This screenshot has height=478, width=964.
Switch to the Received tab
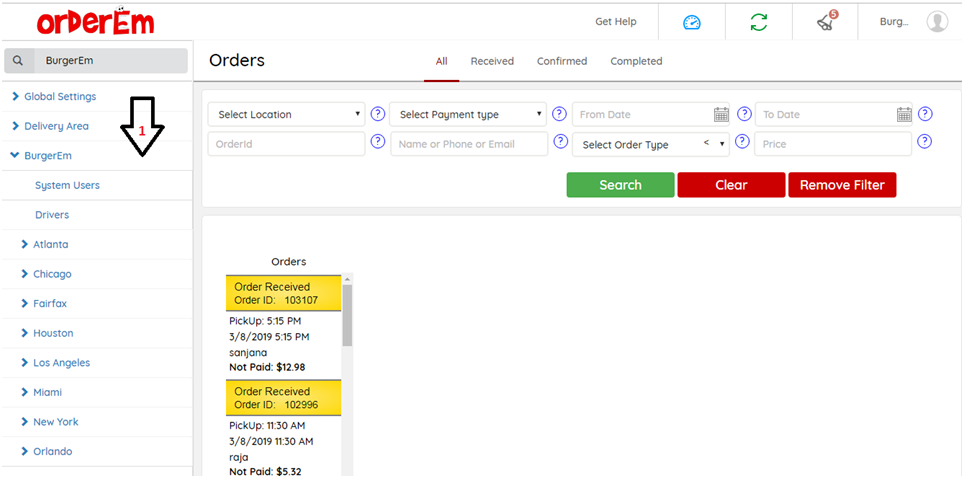[492, 61]
